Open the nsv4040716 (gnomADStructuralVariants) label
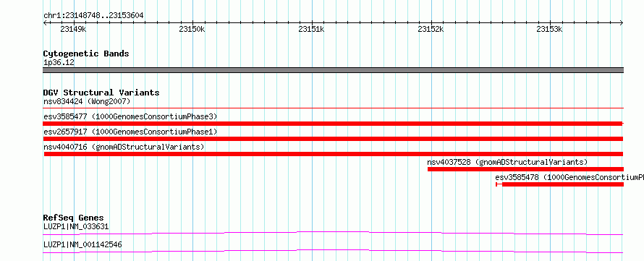 coord(124,147)
